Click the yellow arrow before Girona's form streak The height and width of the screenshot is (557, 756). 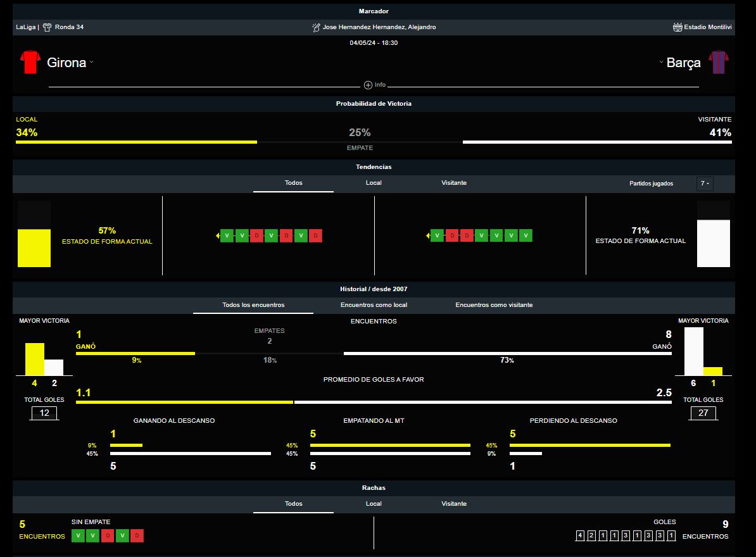click(217, 236)
